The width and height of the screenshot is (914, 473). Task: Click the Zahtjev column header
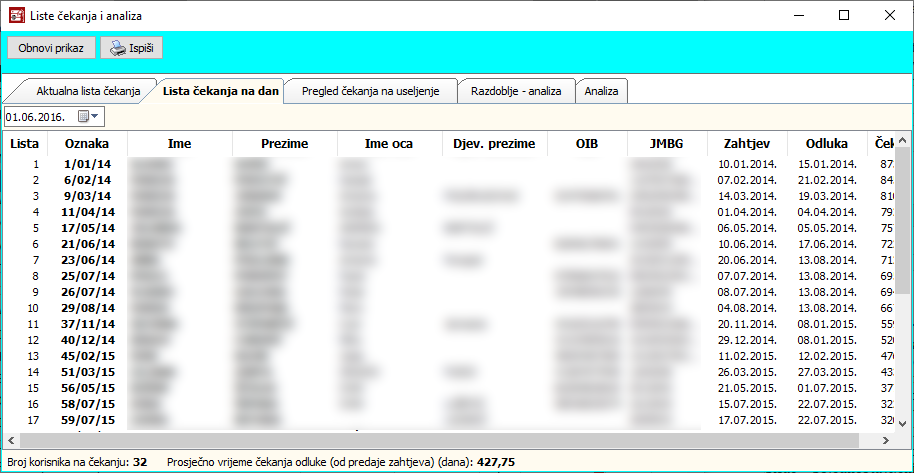click(x=746, y=144)
